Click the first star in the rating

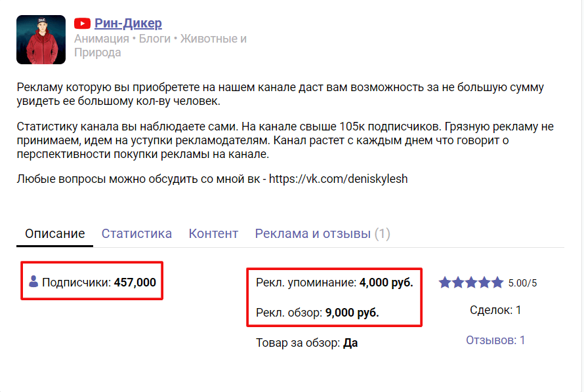click(445, 283)
